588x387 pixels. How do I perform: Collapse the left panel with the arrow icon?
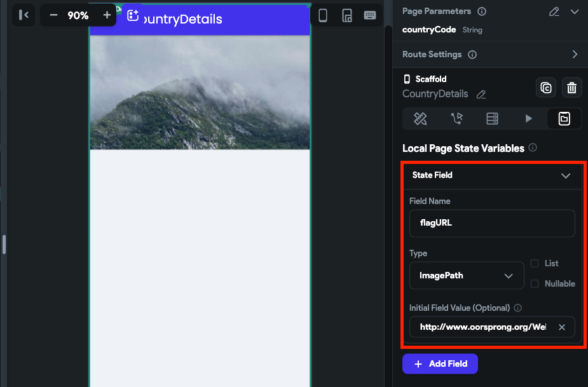pyautogui.click(x=24, y=15)
